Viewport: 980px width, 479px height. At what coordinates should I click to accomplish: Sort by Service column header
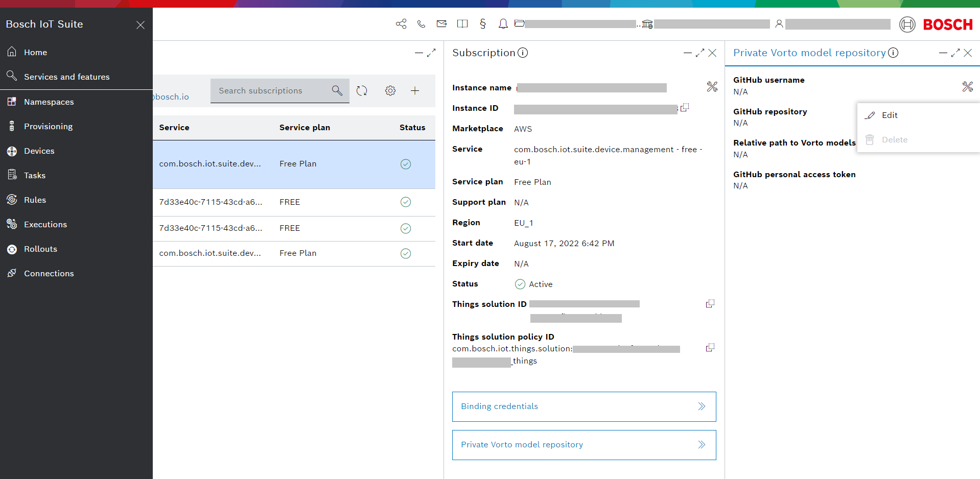pos(174,128)
